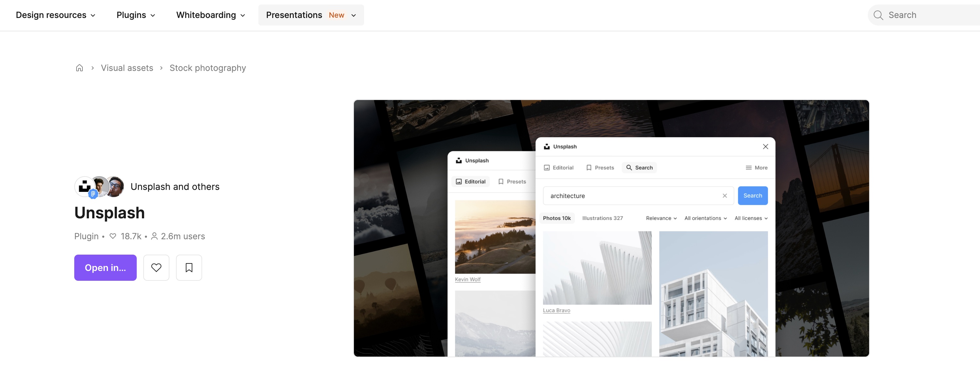Click the Unsplash logo avatar

pos(84,186)
